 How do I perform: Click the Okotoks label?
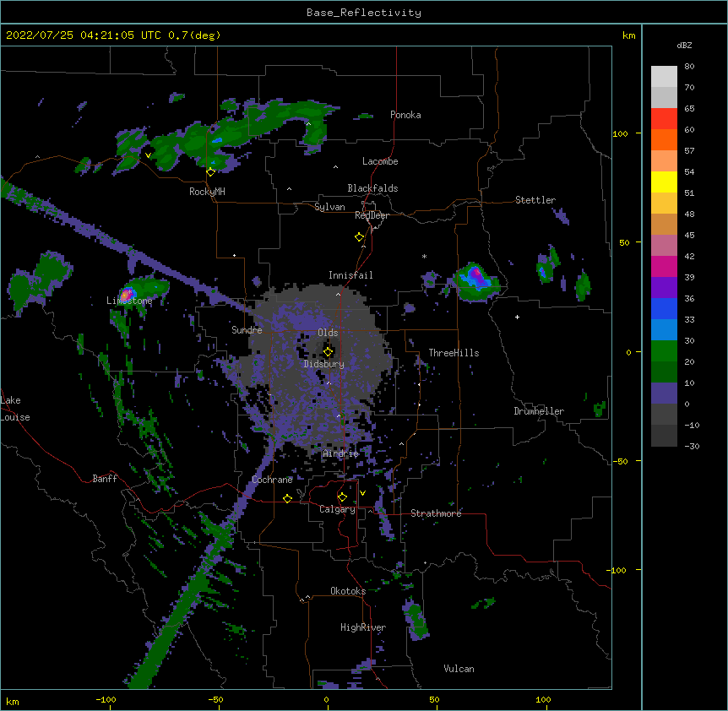[x=348, y=591]
